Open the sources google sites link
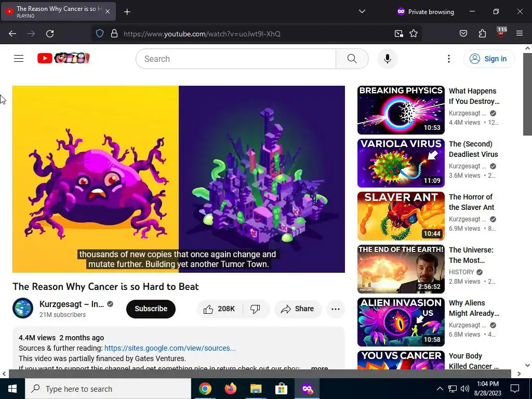This screenshot has width=532, height=399. 170,348
